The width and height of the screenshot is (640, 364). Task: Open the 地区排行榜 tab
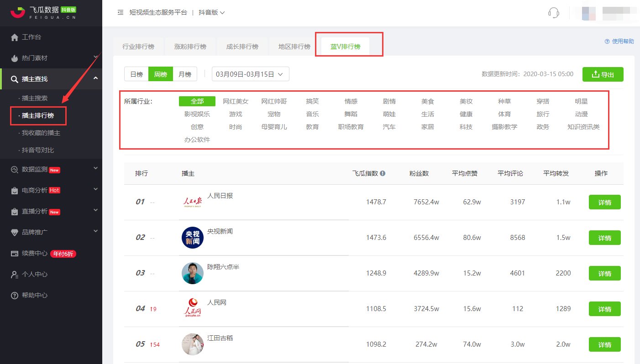[294, 47]
